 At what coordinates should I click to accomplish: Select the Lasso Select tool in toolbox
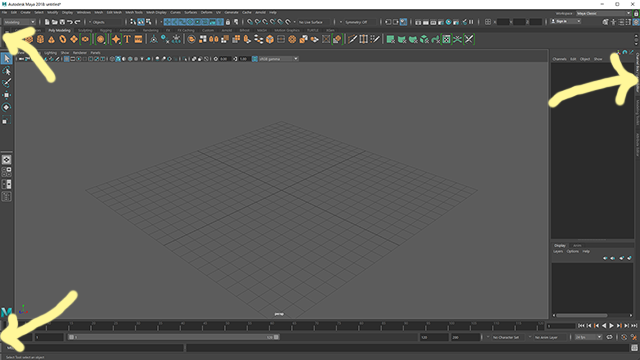[6, 71]
